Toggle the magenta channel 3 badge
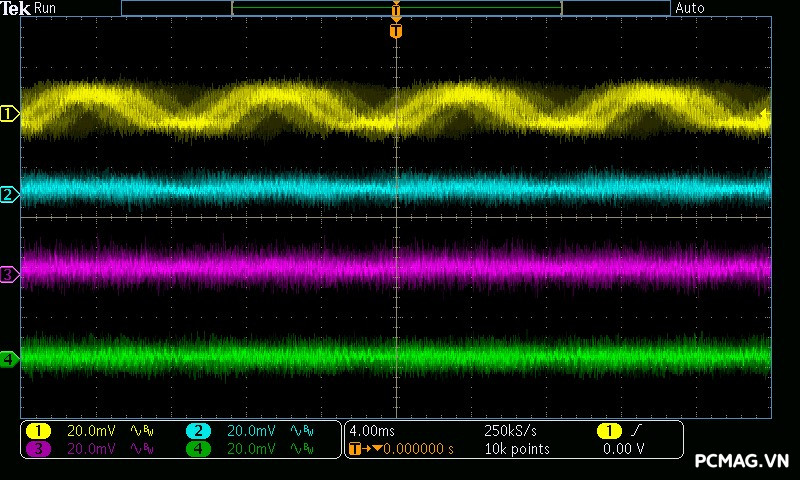Image resolution: width=800 pixels, height=480 pixels. (38, 449)
